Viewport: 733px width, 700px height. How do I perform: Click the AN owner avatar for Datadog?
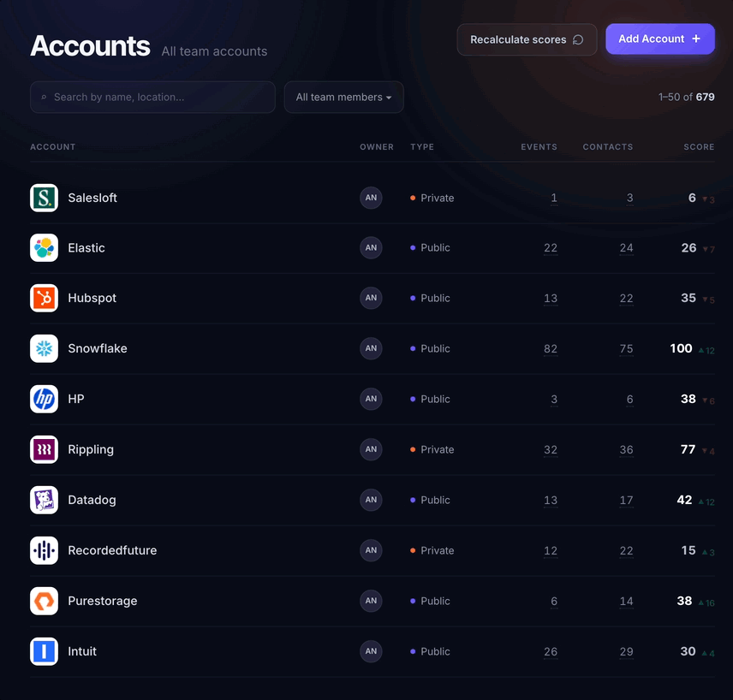(371, 500)
